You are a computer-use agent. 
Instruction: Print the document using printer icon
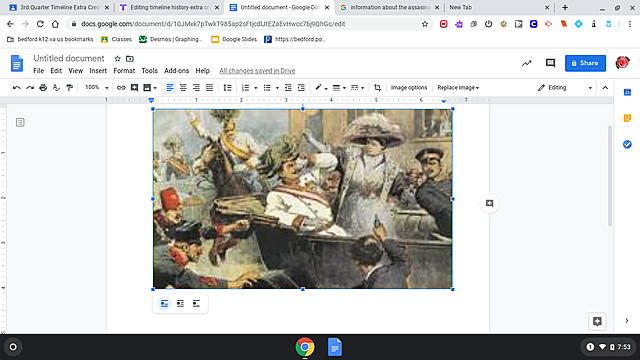pos(43,88)
